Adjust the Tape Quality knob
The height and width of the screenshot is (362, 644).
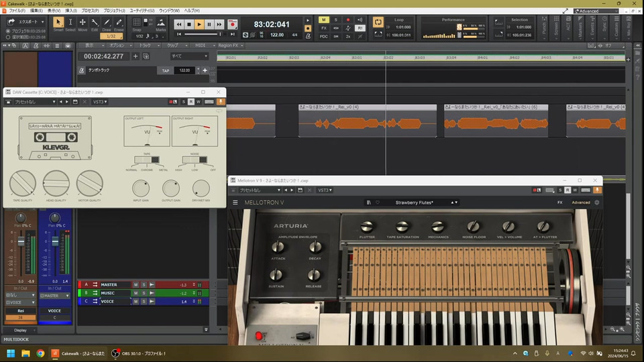(x=23, y=183)
